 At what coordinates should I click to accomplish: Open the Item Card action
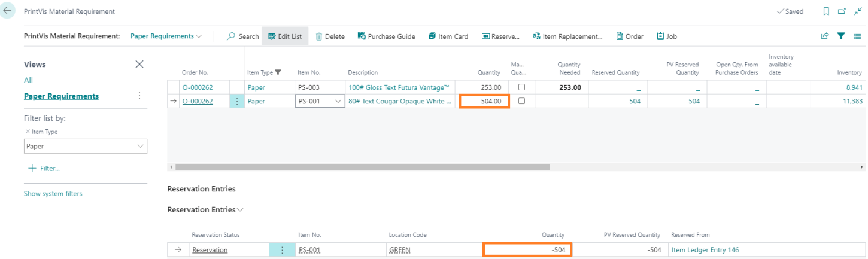click(448, 36)
